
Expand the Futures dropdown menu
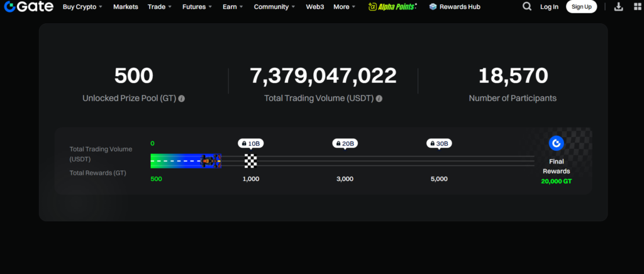197,7
